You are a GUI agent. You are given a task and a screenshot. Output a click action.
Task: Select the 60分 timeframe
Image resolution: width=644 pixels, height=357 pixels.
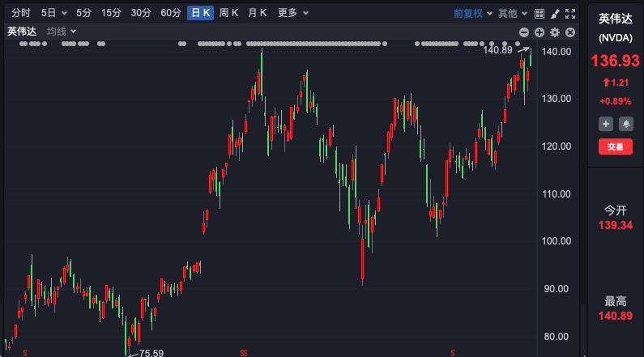(171, 13)
